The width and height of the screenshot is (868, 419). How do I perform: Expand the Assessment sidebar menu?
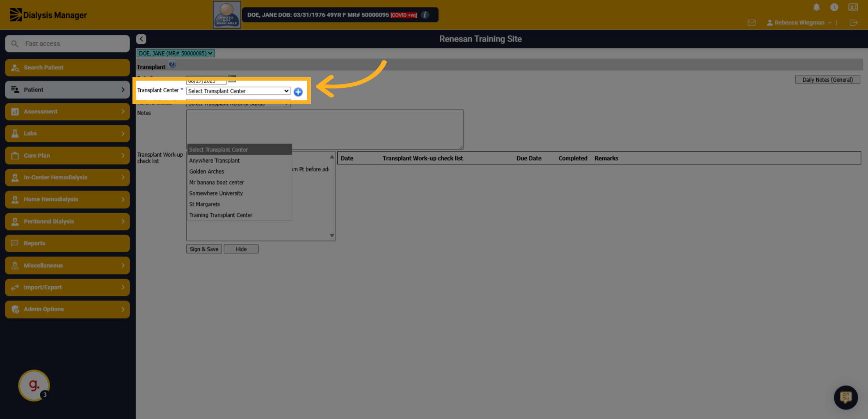[67, 112]
